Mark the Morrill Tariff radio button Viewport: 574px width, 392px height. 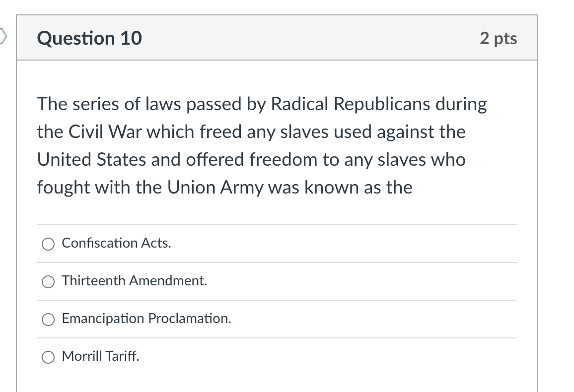click(x=48, y=357)
